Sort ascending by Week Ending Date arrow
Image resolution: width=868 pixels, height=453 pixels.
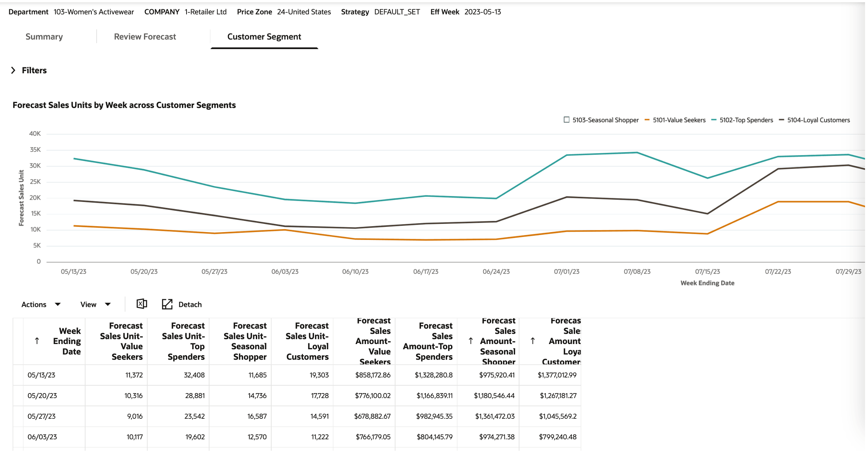pos(37,341)
